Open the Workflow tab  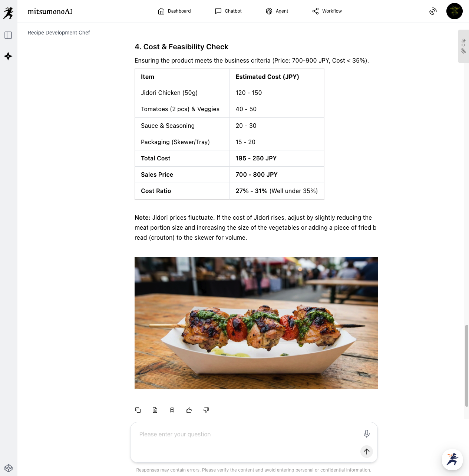tap(327, 11)
